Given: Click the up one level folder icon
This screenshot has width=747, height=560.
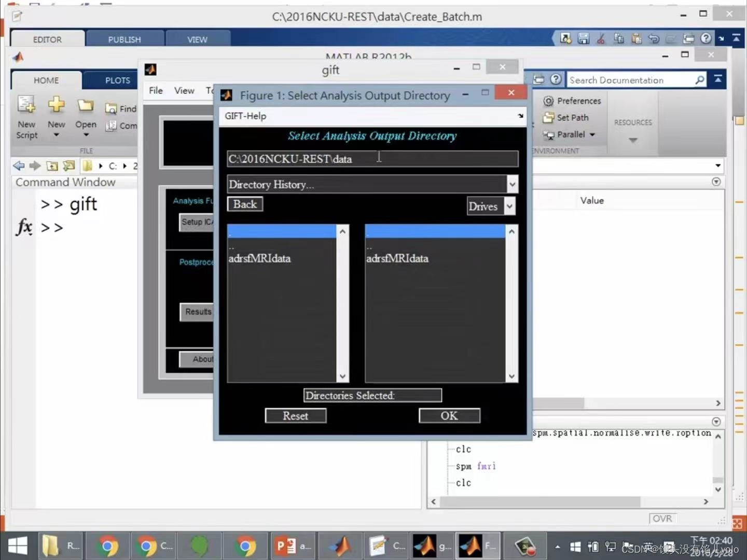Looking at the screenshot, I should point(52,166).
